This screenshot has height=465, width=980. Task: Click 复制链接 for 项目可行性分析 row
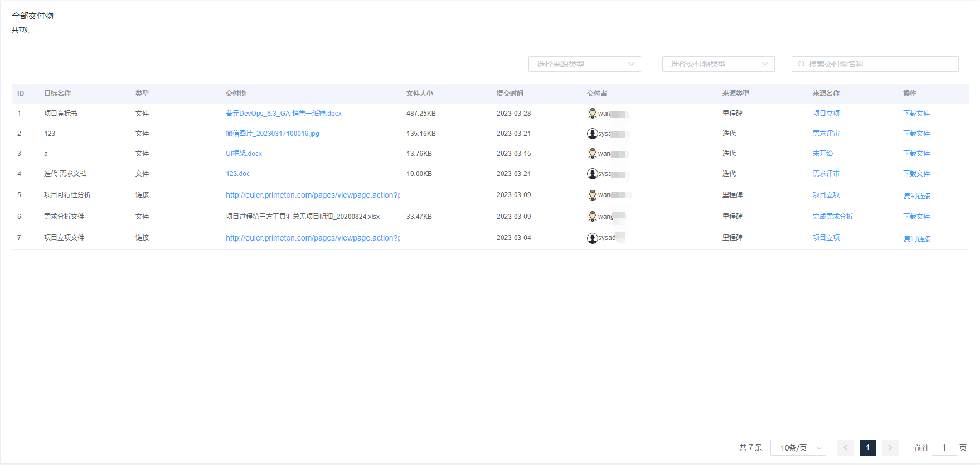pos(916,196)
